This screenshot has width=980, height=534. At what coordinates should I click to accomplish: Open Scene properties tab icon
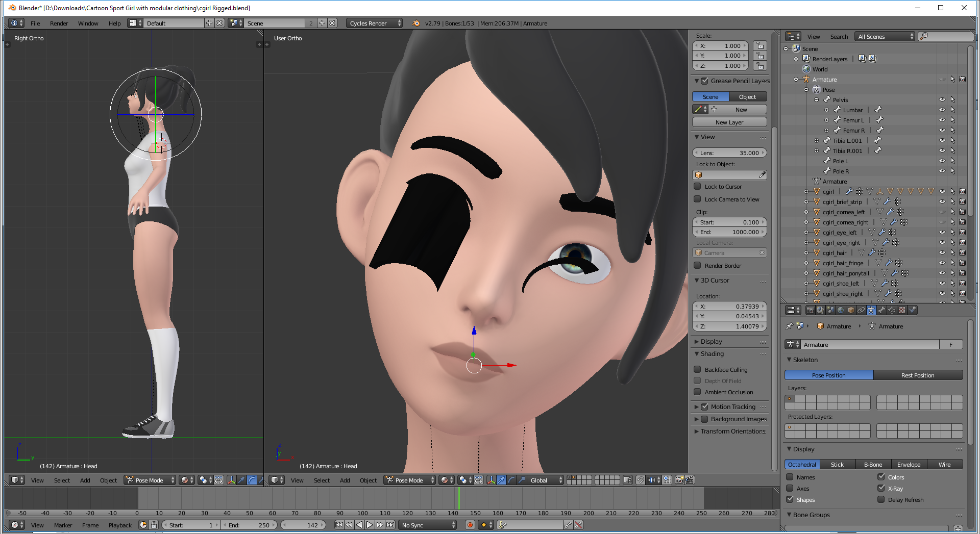[830, 310]
